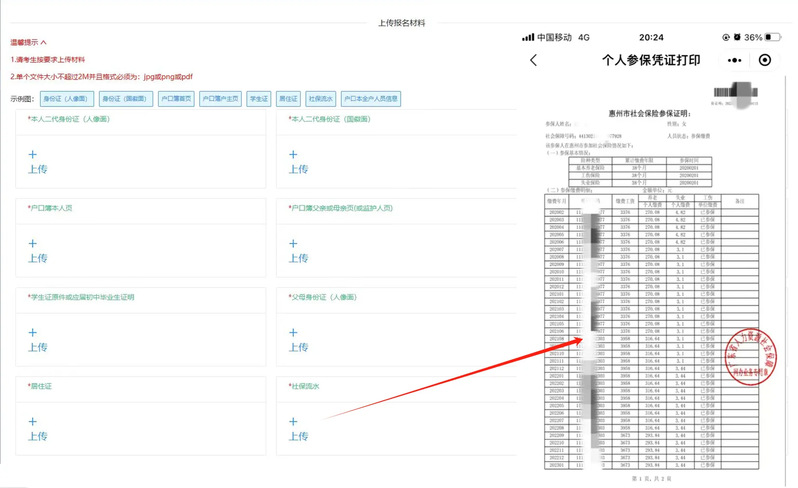This screenshot has width=798, height=488.
Task: View sample image 身份证（国徽面）
Action: (x=127, y=99)
